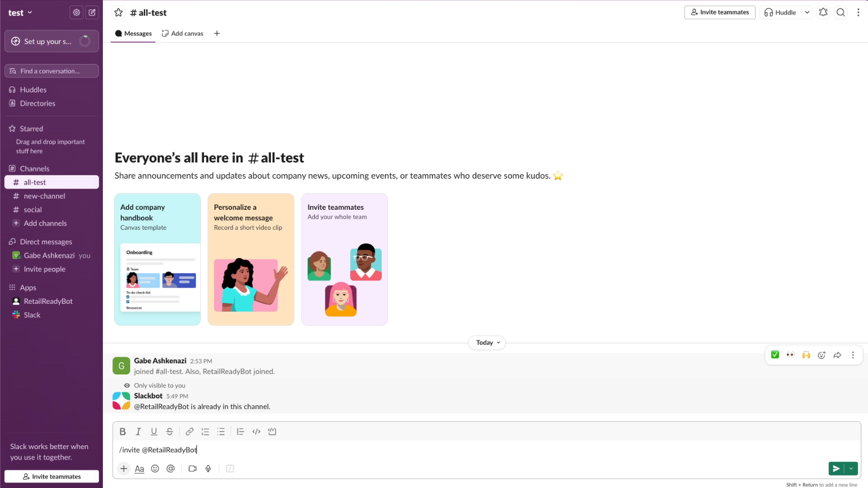Toggle underline formatting
868x488 pixels.
click(x=154, y=431)
